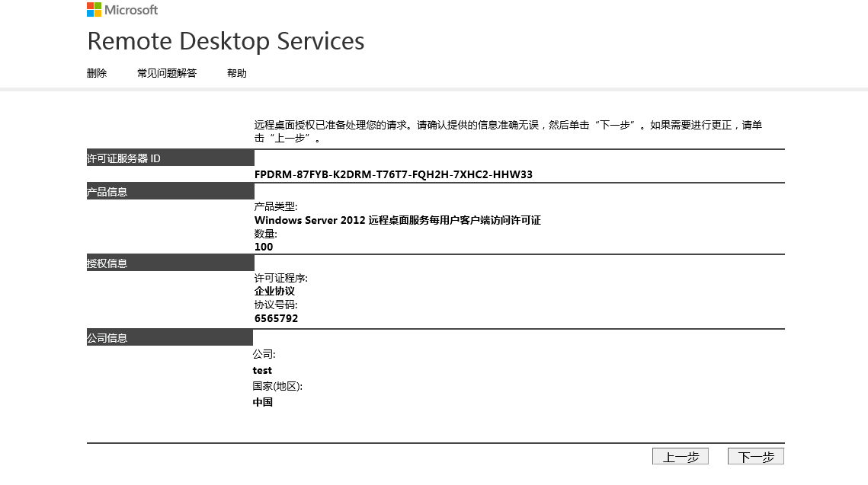Click the company name test

coord(262,371)
